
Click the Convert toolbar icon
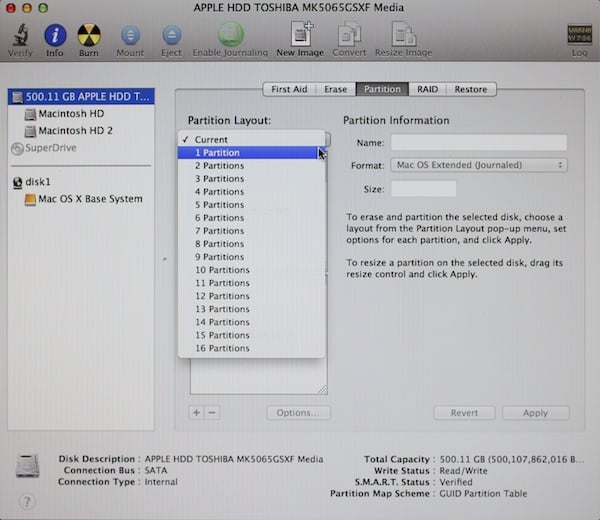[x=349, y=34]
